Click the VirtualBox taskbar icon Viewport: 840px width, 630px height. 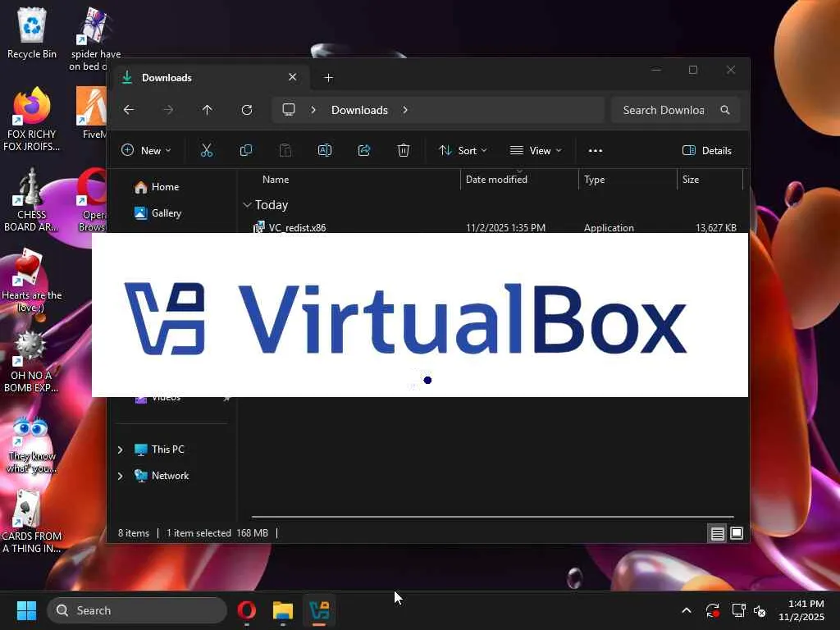[x=319, y=610]
